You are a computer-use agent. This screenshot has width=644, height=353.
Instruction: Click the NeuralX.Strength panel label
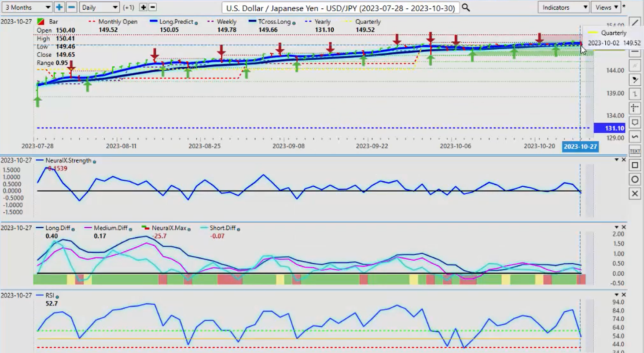coord(68,160)
